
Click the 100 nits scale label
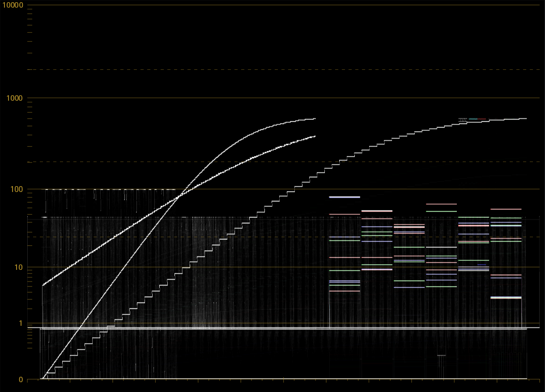click(x=16, y=189)
